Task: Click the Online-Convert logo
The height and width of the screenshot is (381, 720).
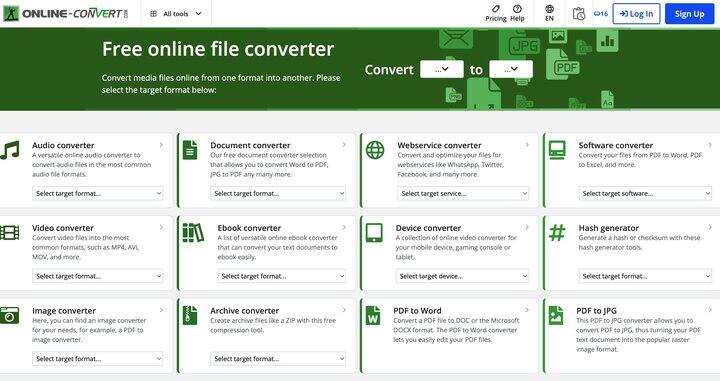Action: (66, 14)
